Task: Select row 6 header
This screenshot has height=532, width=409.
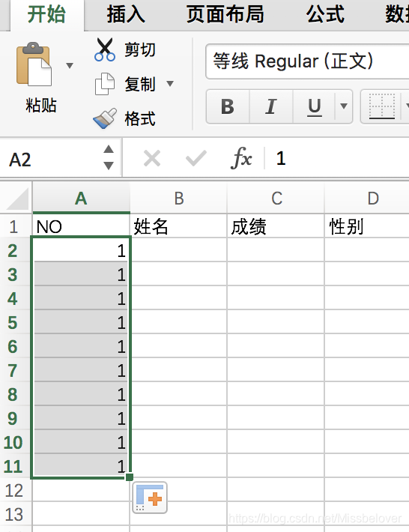Action: point(14,346)
